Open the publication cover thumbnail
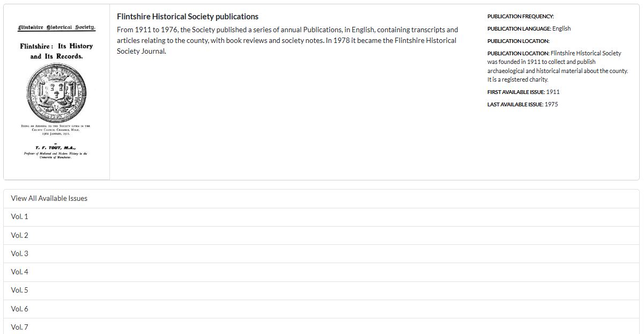The width and height of the screenshot is (644, 334). 56,92
